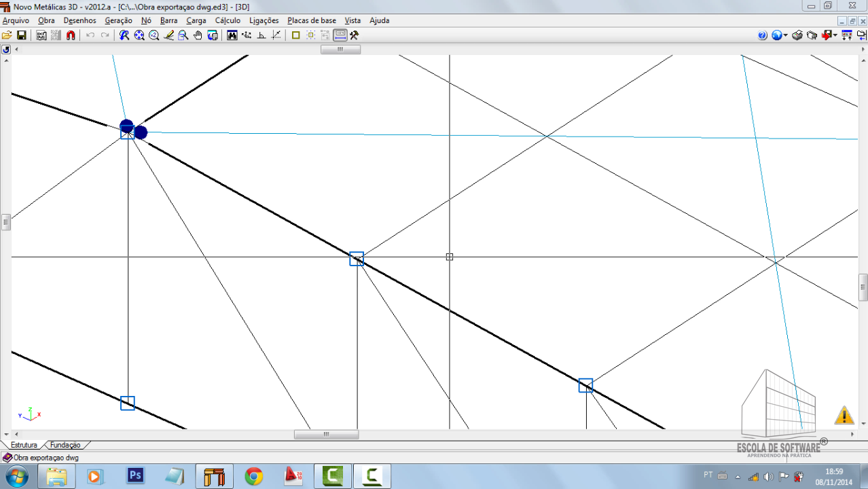This screenshot has width=868, height=489.
Task: Toggle the highlighted dimension display button
Action: coord(340,35)
